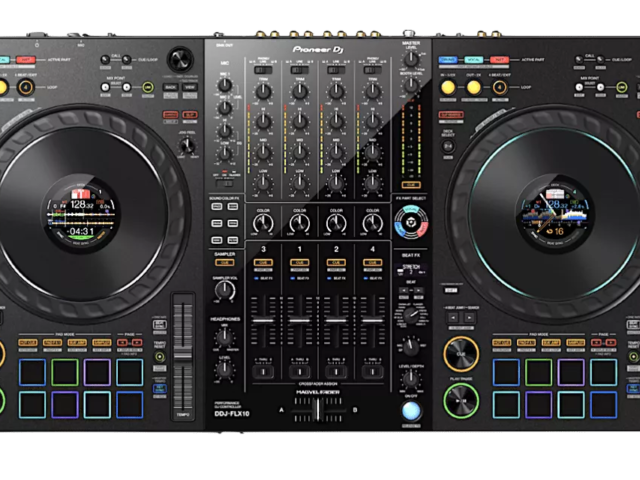This screenshot has height=480, width=640.
Task: Tap the green performance pad on left deck
Action: [x=64, y=372]
